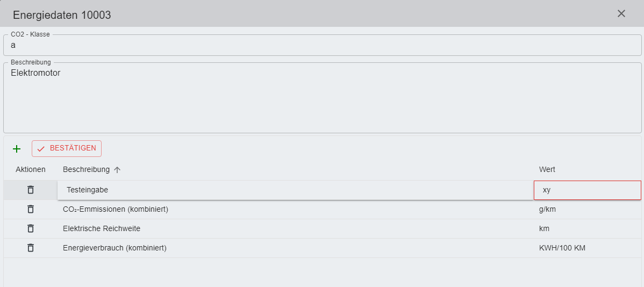Delete the Energieverbrauch (kombiniert) row
The image size is (644, 287).
[x=31, y=248]
